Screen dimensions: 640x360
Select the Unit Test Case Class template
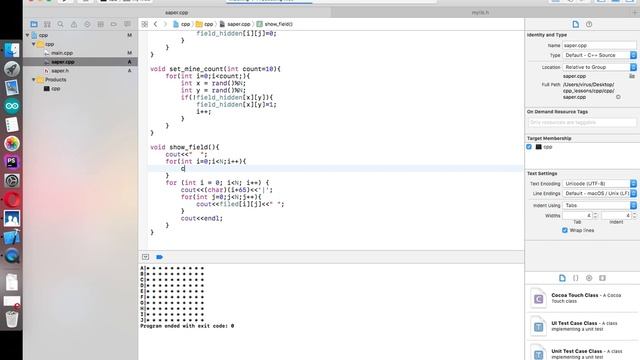click(582, 353)
